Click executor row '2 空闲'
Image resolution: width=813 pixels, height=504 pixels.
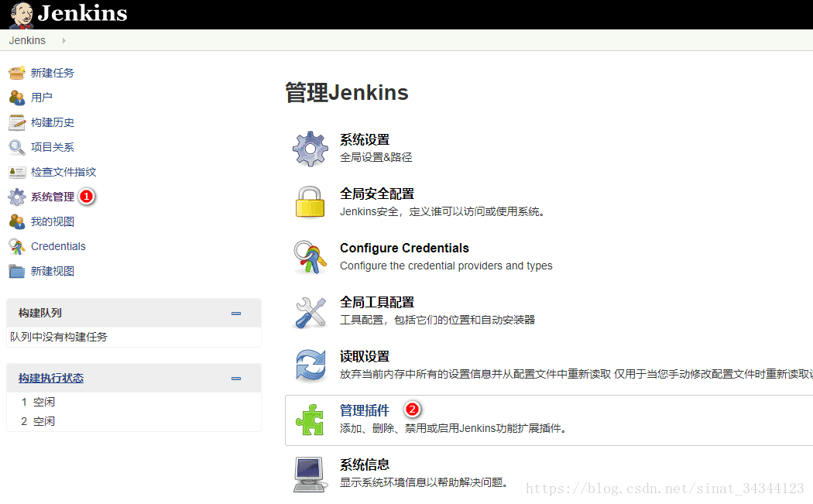point(38,421)
